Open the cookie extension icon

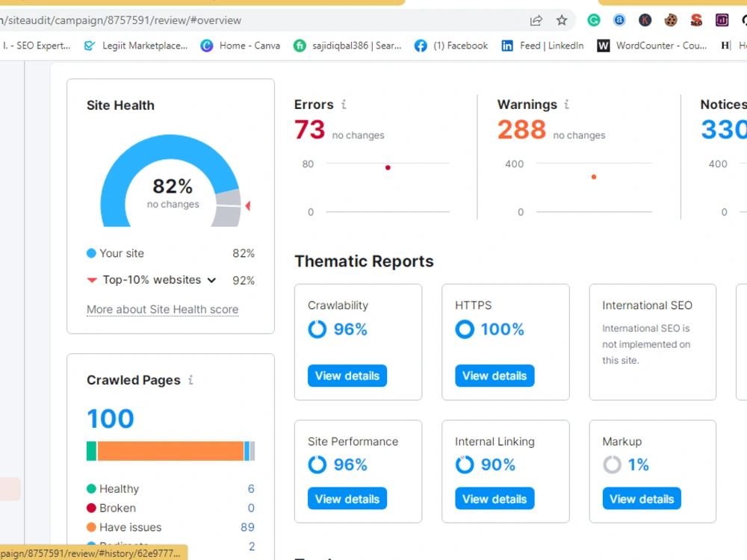[x=671, y=20]
